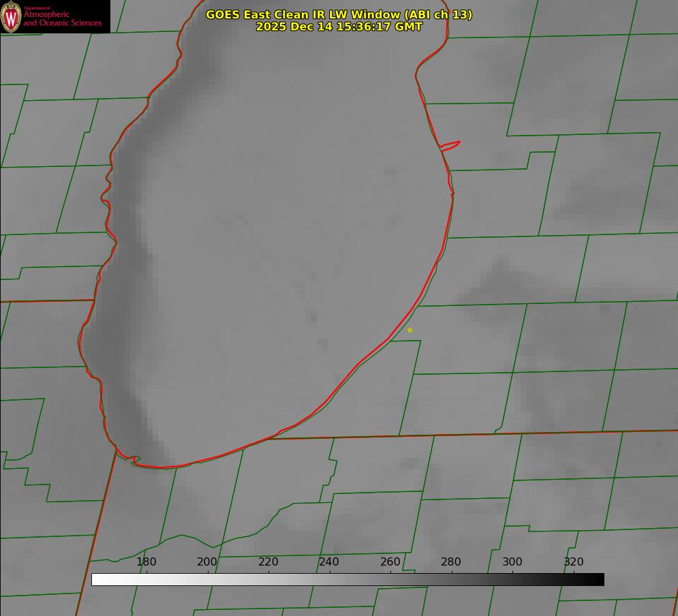Click the 280 label on the colorbar
Screen dimensions: 678x616
click(451, 562)
